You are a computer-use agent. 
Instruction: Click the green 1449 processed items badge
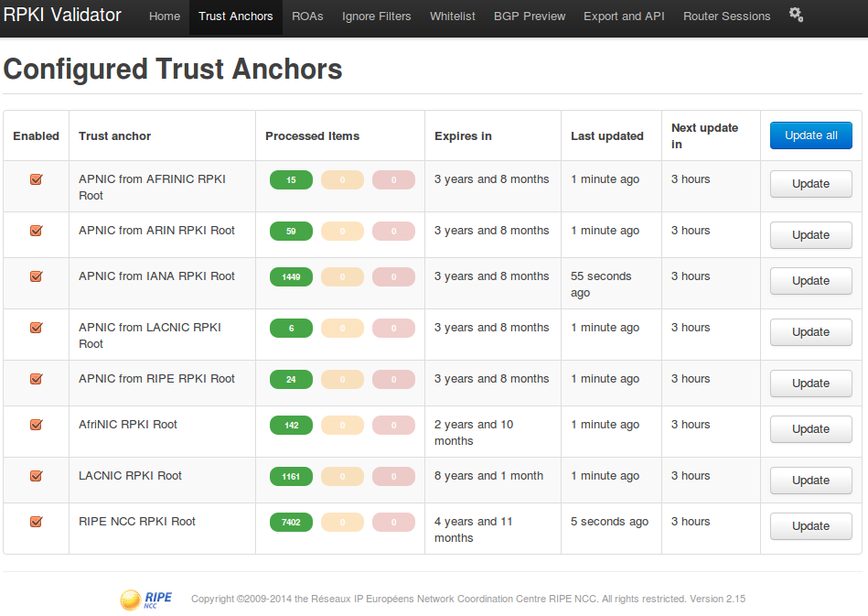[x=291, y=277]
